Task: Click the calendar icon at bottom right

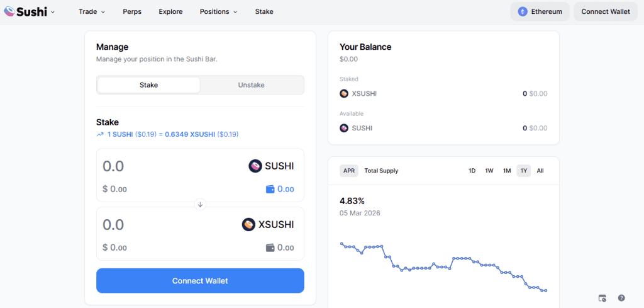Action: coord(602,298)
